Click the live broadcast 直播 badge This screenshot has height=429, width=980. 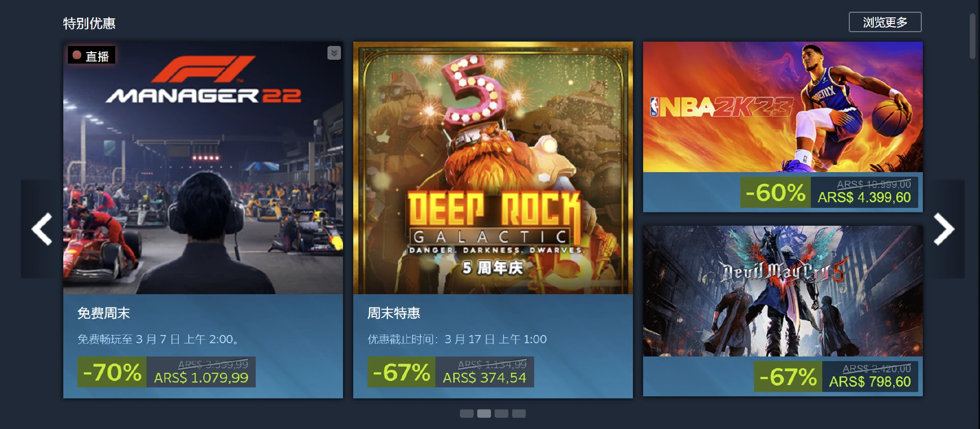point(91,55)
